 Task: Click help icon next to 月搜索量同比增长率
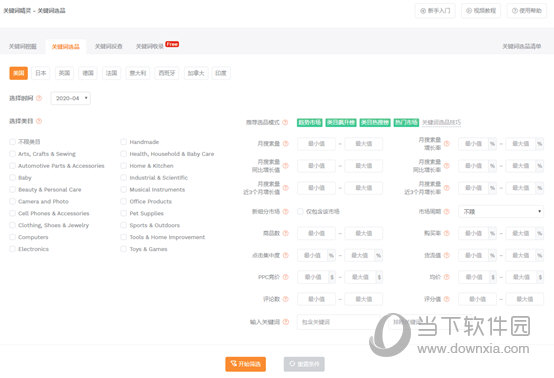[x=447, y=166]
